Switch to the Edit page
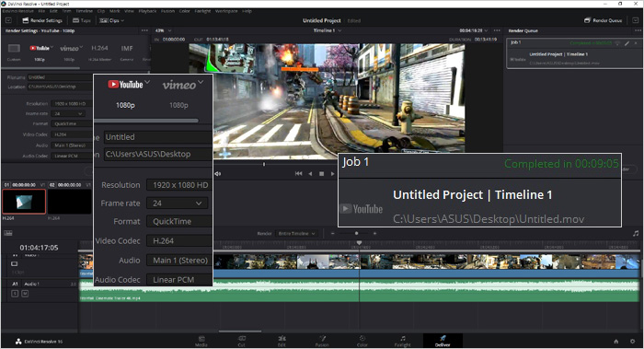The width and height of the screenshot is (644, 349). (x=282, y=342)
